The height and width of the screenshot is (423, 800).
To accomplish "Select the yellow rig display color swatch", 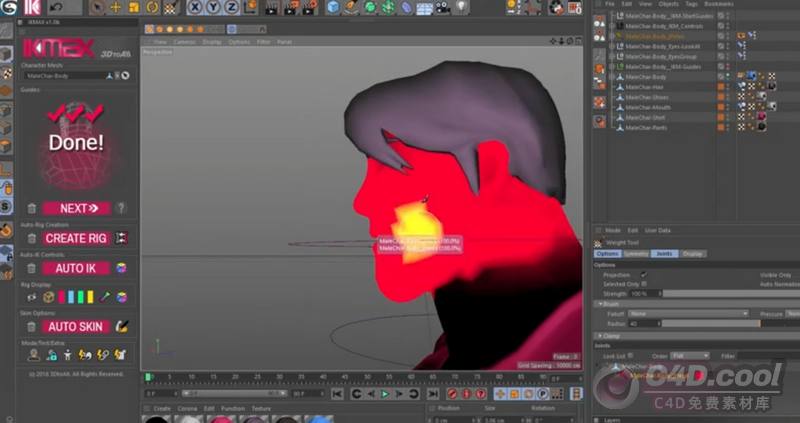I will point(90,297).
